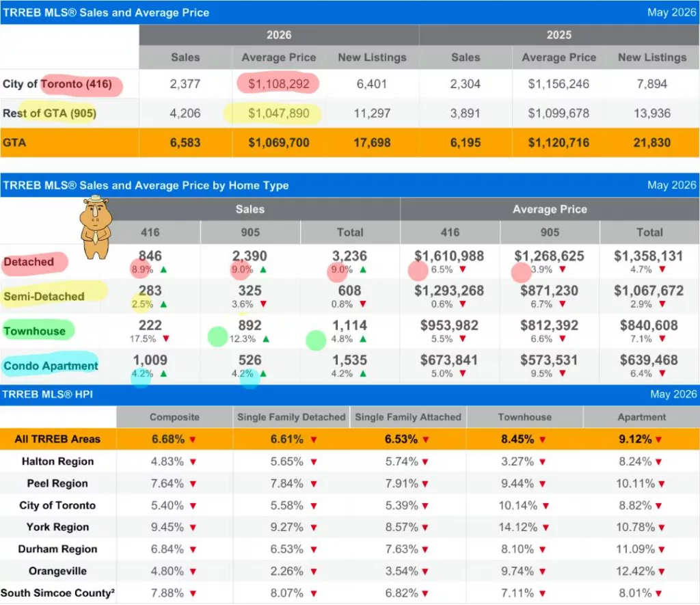Click the 6,401 new listings value

click(371, 84)
